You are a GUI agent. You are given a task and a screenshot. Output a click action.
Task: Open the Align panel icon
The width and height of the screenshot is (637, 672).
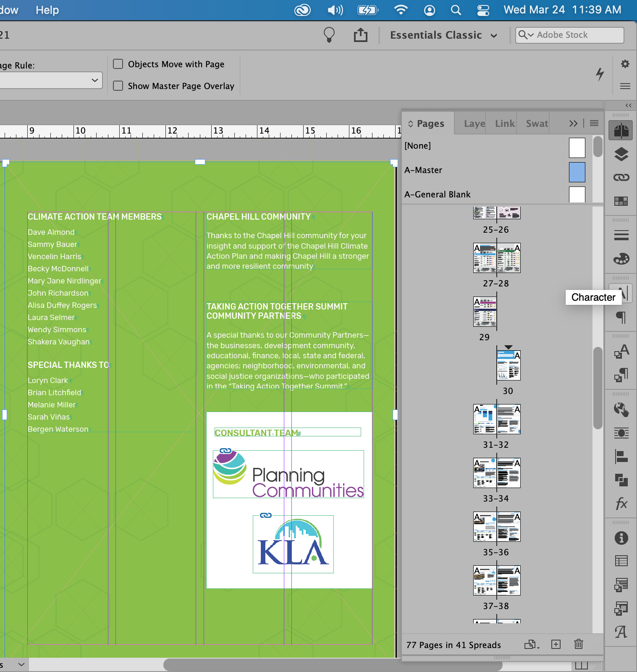[621, 456]
